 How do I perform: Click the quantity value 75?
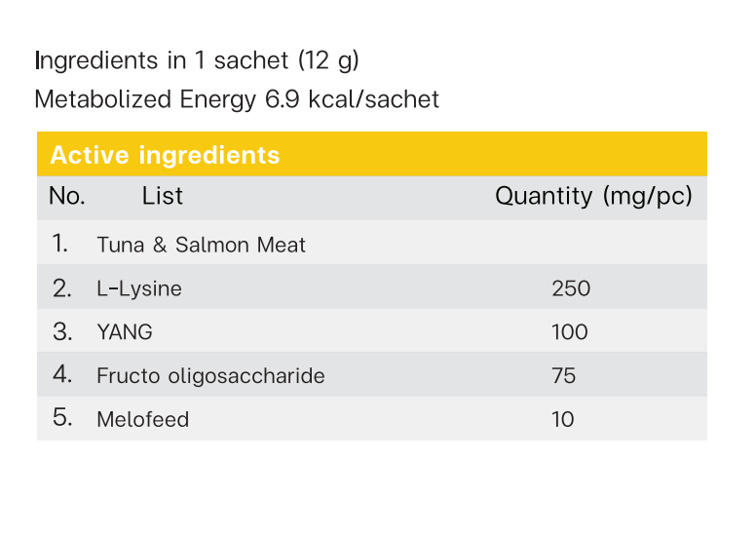click(564, 376)
